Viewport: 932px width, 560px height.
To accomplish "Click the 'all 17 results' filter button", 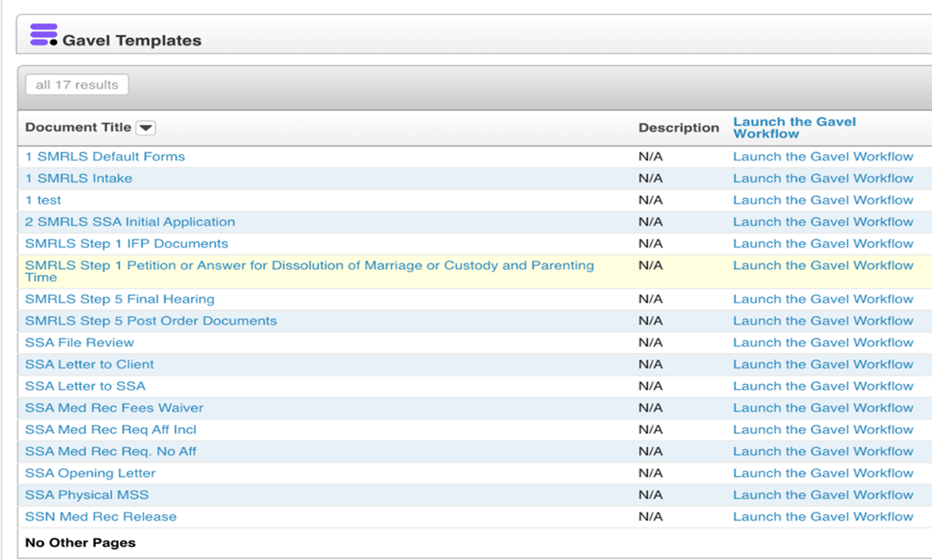I will [76, 84].
